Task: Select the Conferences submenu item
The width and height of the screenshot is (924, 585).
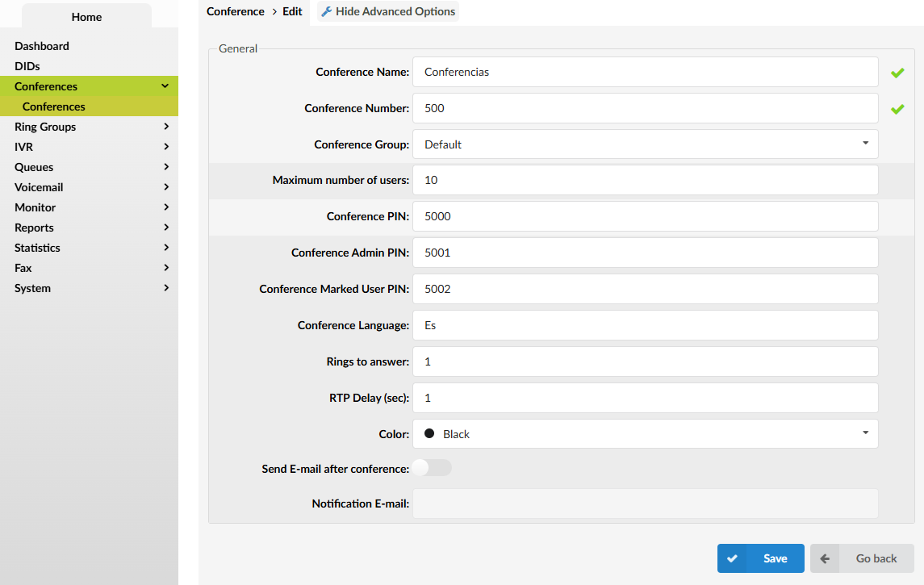Action: click(x=54, y=107)
